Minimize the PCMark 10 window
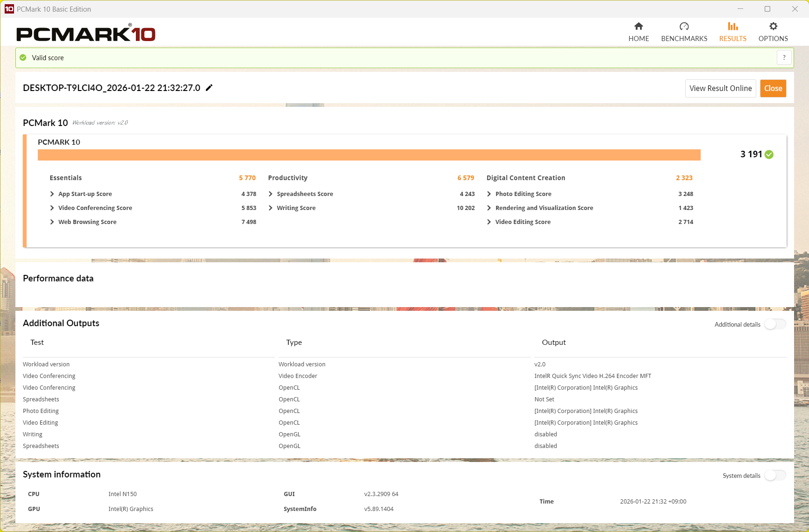This screenshot has width=809, height=532. click(740, 9)
